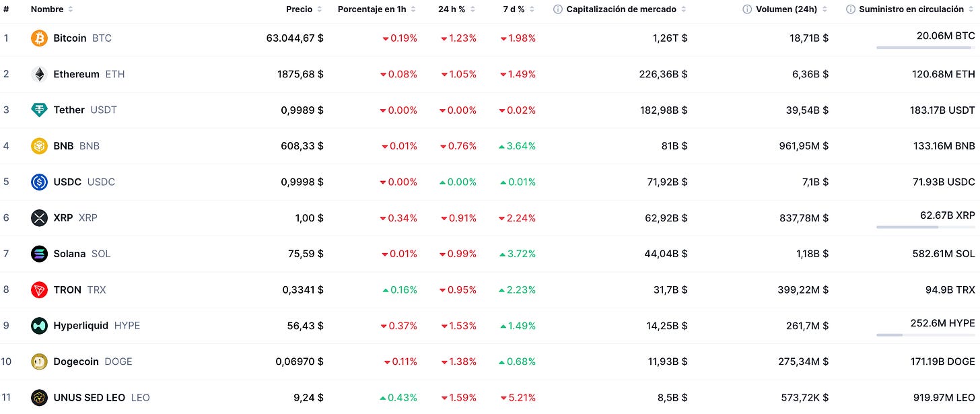Image resolution: width=980 pixels, height=414 pixels.
Task: Sort by Porcentaje en 1h column
Action: coord(376,9)
